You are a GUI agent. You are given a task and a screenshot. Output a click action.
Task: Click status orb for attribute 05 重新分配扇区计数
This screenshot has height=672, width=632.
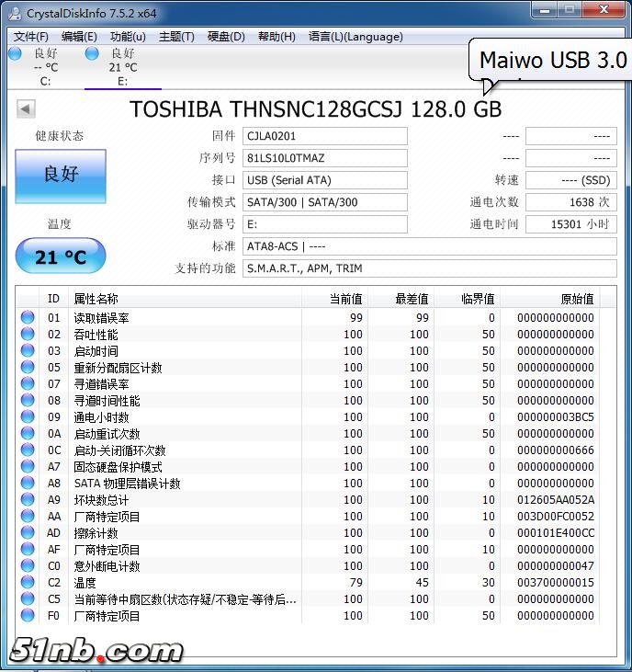click(28, 368)
